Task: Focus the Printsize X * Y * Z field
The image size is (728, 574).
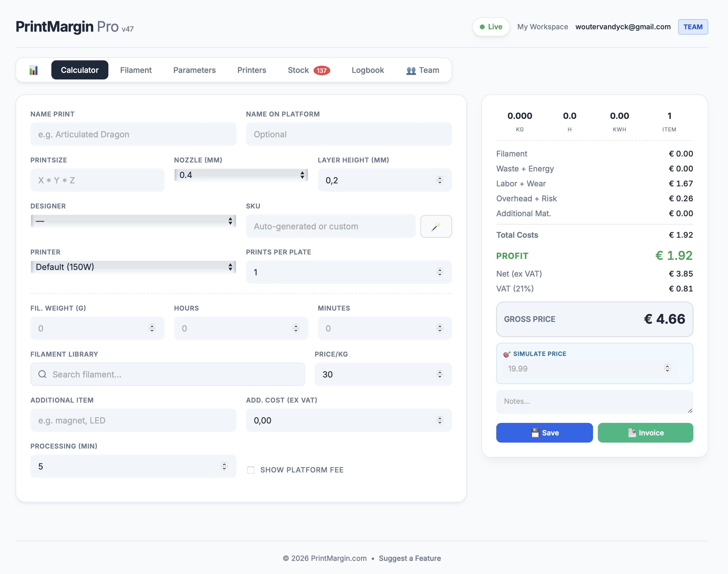Action: 97,180
